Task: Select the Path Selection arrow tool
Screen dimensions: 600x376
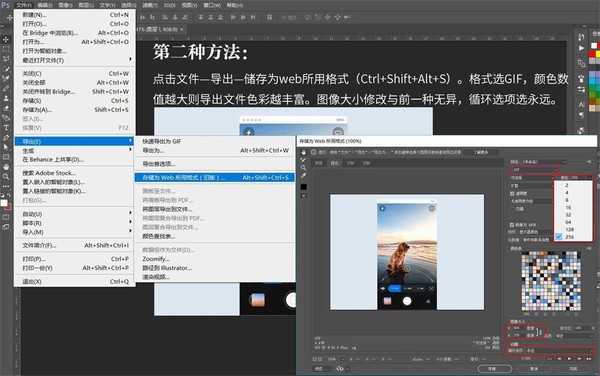Action: point(6,147)
